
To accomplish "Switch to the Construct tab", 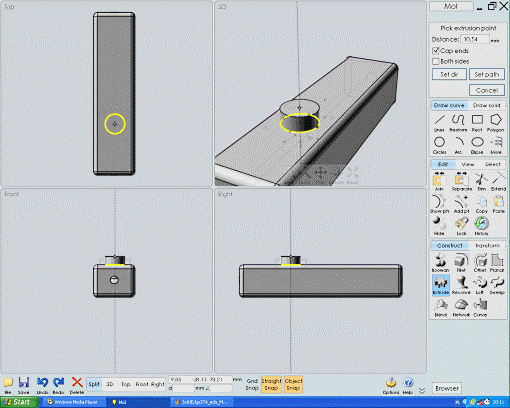I will tap(449, 246).
